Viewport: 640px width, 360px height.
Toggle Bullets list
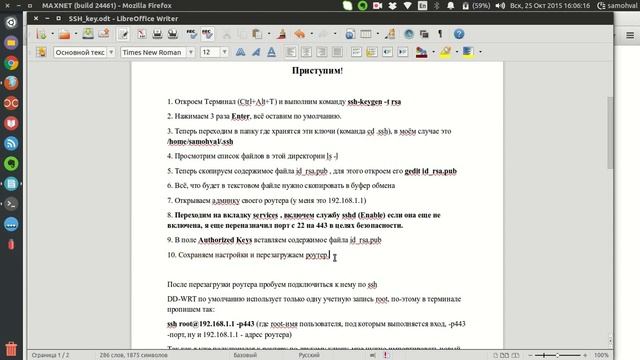point(372,52)
